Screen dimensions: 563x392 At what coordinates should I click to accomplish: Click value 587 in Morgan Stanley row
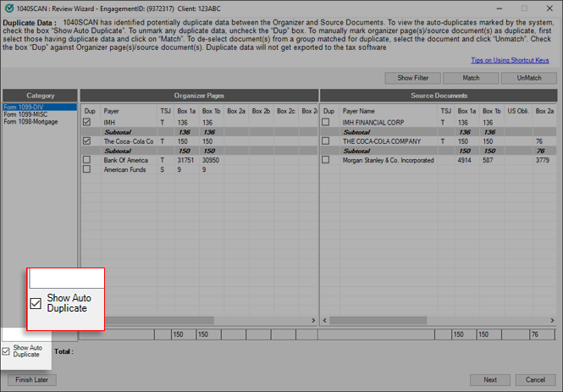click(488, 160)
